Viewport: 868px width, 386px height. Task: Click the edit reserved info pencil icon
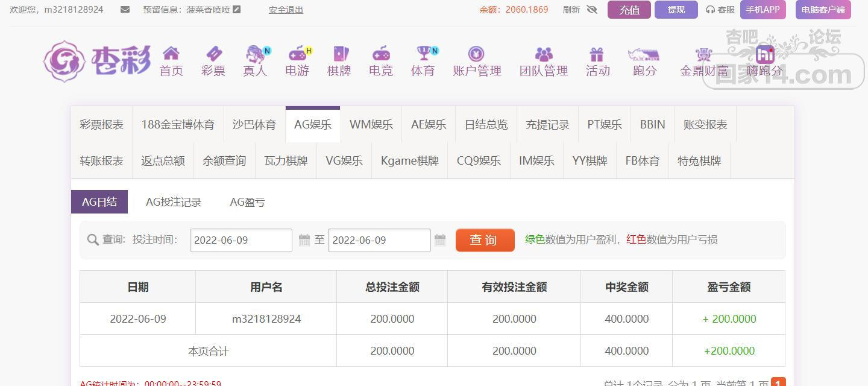pyautogui.click(x=237, y=10)
